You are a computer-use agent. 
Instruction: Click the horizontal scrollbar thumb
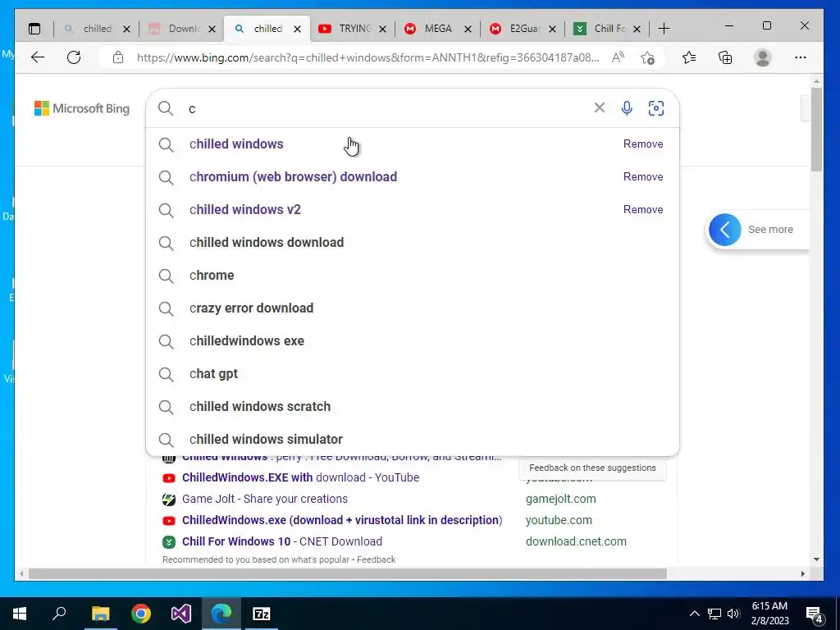(x=348, y=573)
